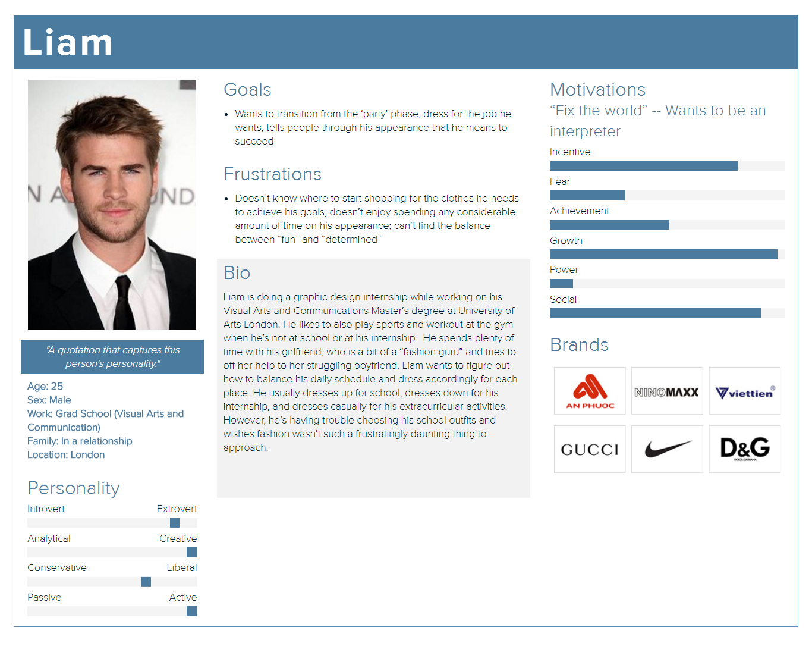Click the Passive-Active slider handle
This screenshot has width=812, height=646.
pyautogui.click(x=191, y=611)
